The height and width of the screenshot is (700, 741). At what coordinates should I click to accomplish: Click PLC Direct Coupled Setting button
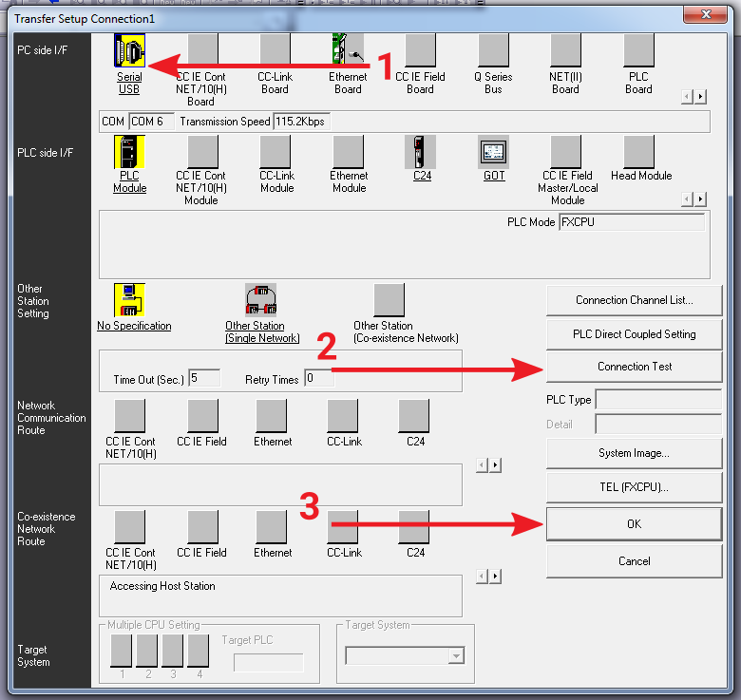(x=634, y=334)
